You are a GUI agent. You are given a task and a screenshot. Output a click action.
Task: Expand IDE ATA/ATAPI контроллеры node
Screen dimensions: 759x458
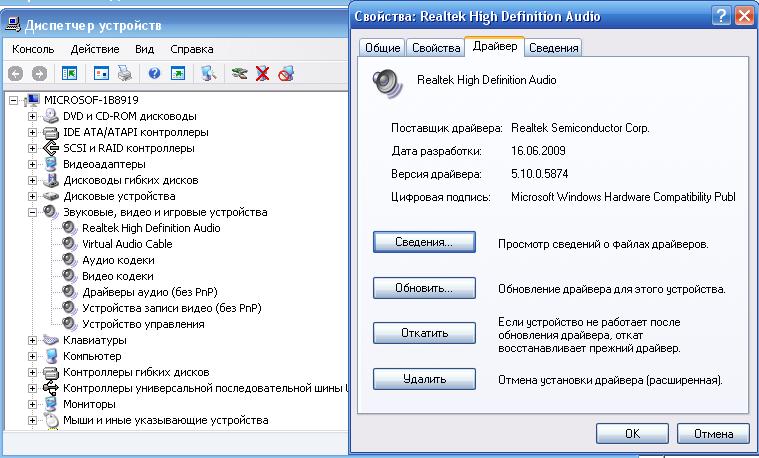coord(32,132)
